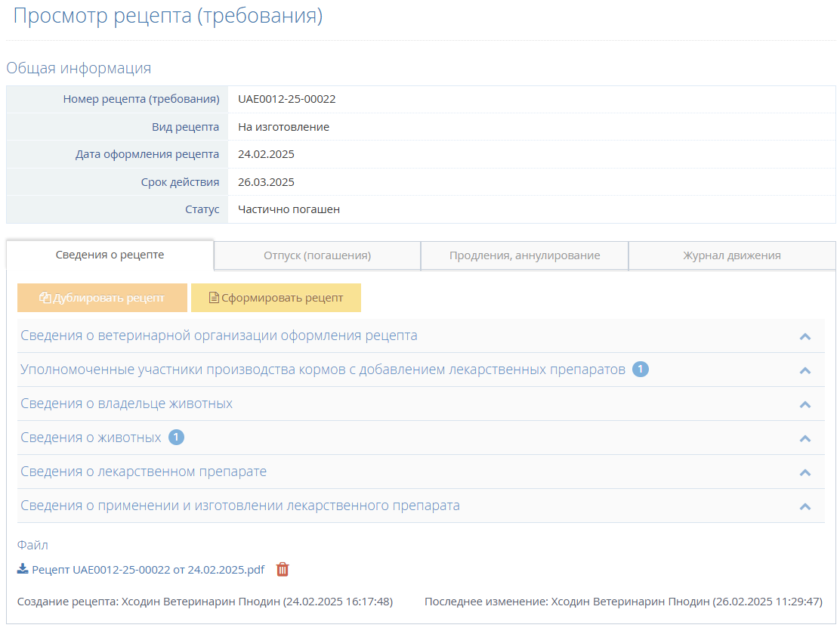Click the expiry date value 26.03.2025
The image size is (840, 628).
coord(266,182)
